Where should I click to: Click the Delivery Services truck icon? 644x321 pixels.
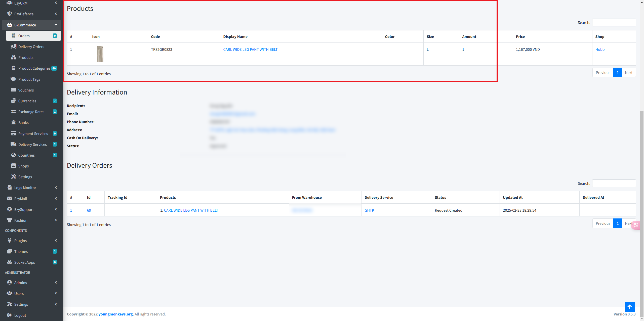(14, 144)
